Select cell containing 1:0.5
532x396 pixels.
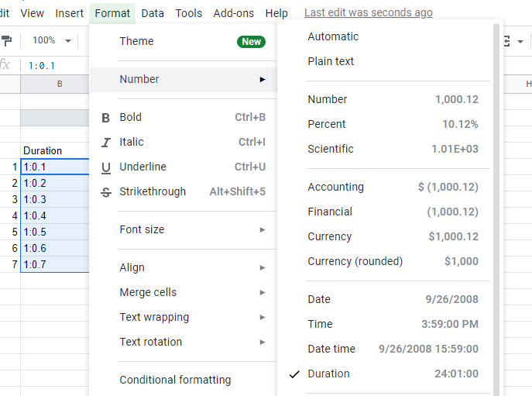click(x=55, y=232)
